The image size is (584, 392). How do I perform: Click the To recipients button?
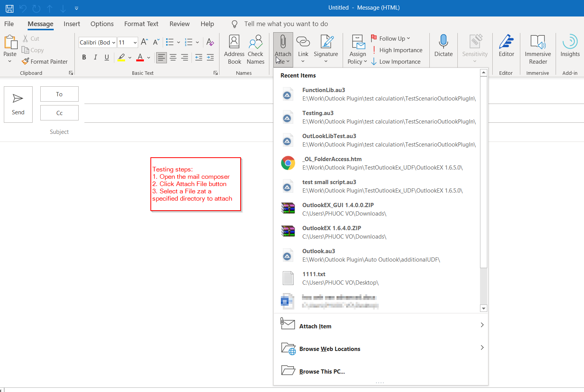click(x=59, y=94)
